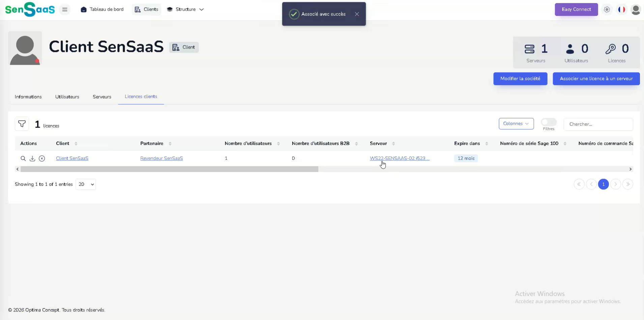This screenshot has height=320, width=644.
Task: Click the Chercher search field
Action: pyautogui.click(x=598, y=124)
